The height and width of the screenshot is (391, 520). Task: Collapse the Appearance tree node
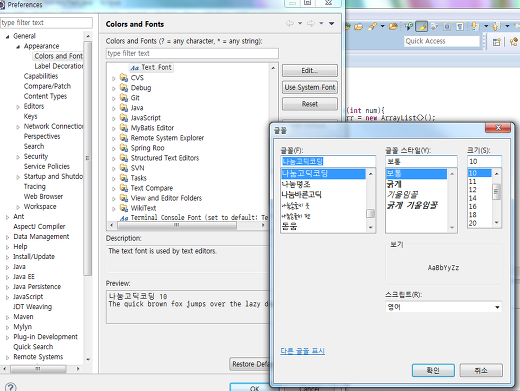click(18, 46)
